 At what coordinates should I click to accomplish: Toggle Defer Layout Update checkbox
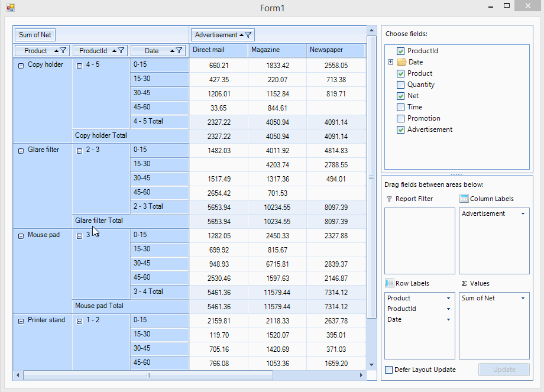pos(389,370)
